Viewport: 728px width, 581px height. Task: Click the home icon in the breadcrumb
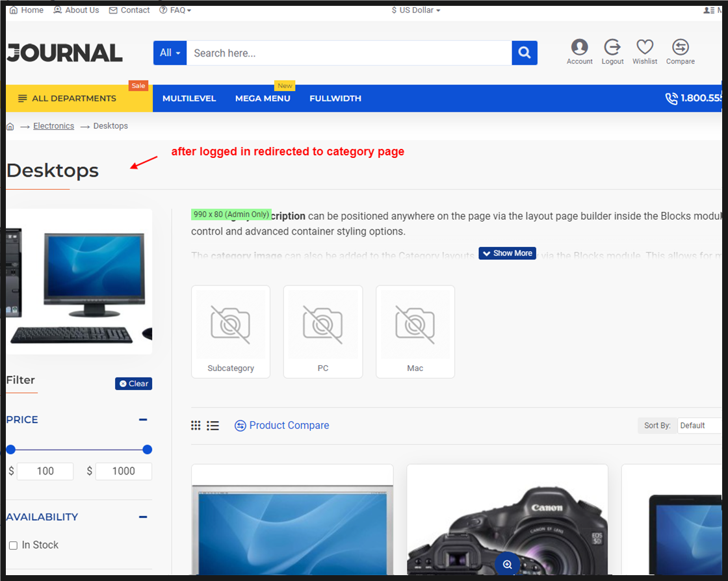(x=10, y=125)
